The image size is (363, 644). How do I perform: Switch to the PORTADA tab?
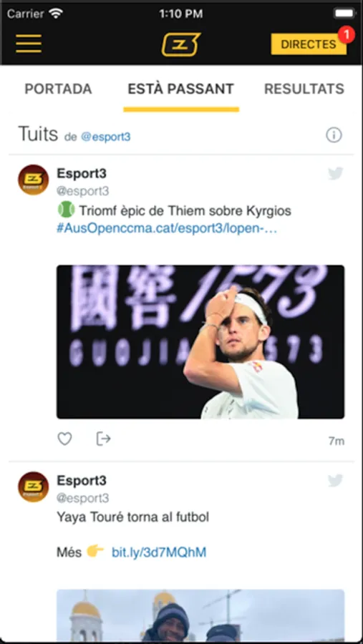click(x=59, y=89)
